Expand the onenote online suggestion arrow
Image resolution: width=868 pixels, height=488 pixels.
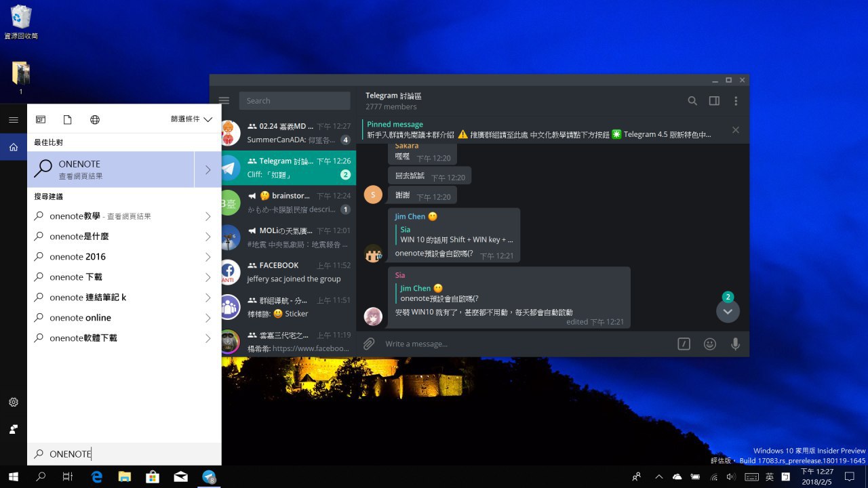tap(208, 318)
